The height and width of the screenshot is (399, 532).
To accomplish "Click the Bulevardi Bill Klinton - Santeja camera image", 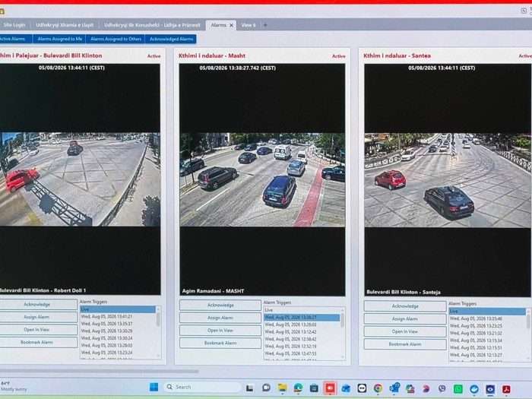I will (448, 180).
